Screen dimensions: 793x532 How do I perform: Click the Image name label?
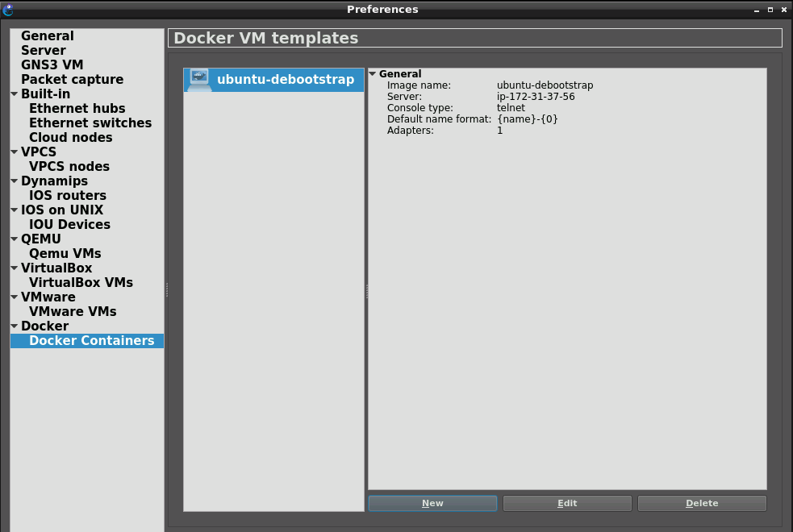[x=419, y=85]
